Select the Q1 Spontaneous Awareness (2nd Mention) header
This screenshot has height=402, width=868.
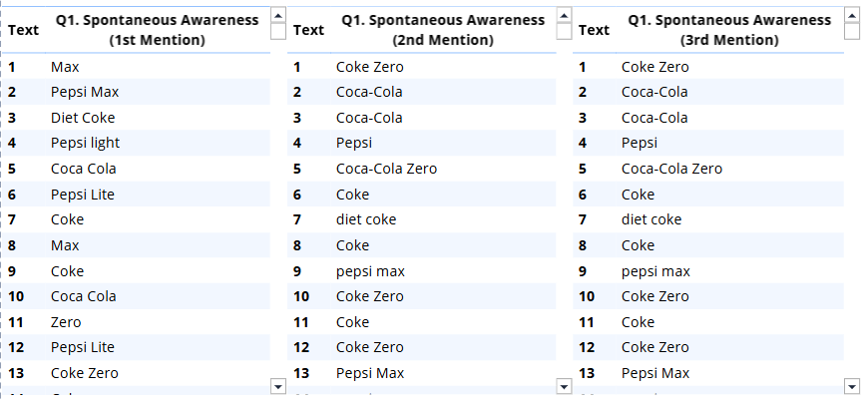(x=443, y=30)
